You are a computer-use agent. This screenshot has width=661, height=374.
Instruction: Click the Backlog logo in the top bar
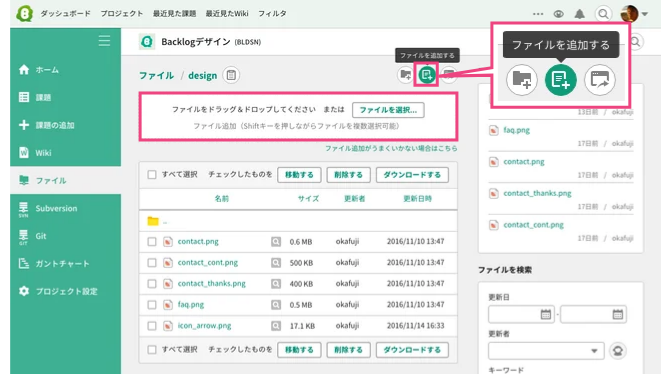coord(24,13)
